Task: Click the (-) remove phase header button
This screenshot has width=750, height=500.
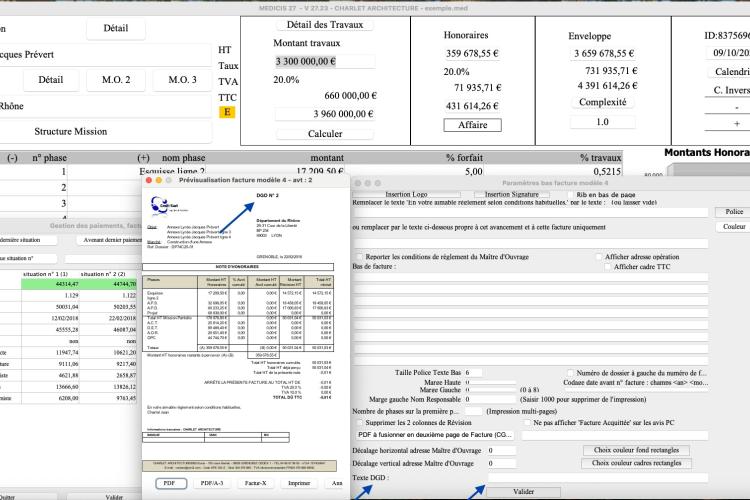Action: tap(12, 158)
